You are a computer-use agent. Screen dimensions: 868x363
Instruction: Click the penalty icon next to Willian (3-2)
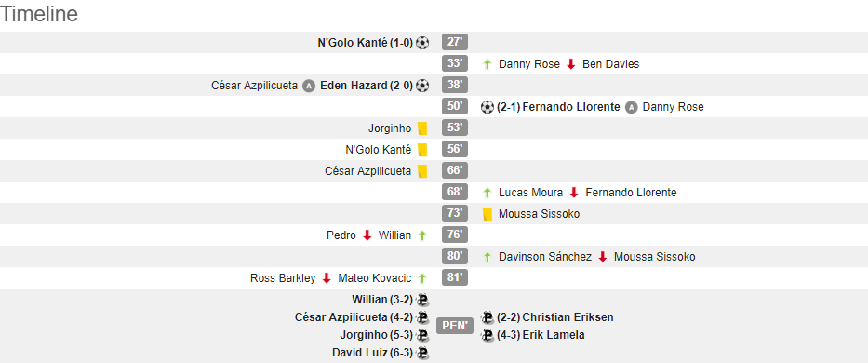(x=423, y=300)
